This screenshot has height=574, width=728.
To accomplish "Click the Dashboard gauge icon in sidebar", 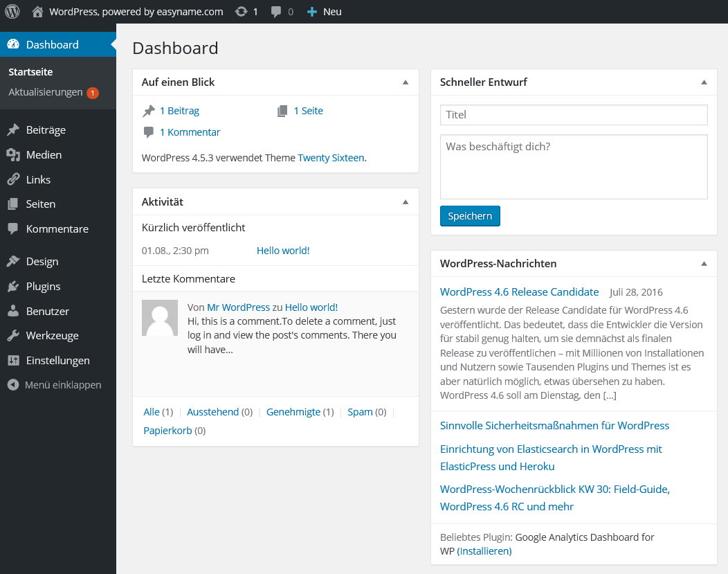I will tap(13, 44).
